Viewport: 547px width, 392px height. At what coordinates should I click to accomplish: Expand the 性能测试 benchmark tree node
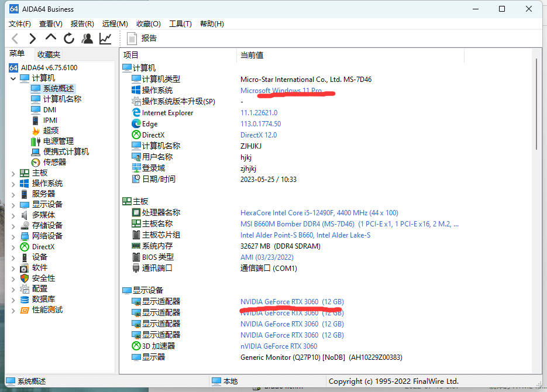click(13, 310)
